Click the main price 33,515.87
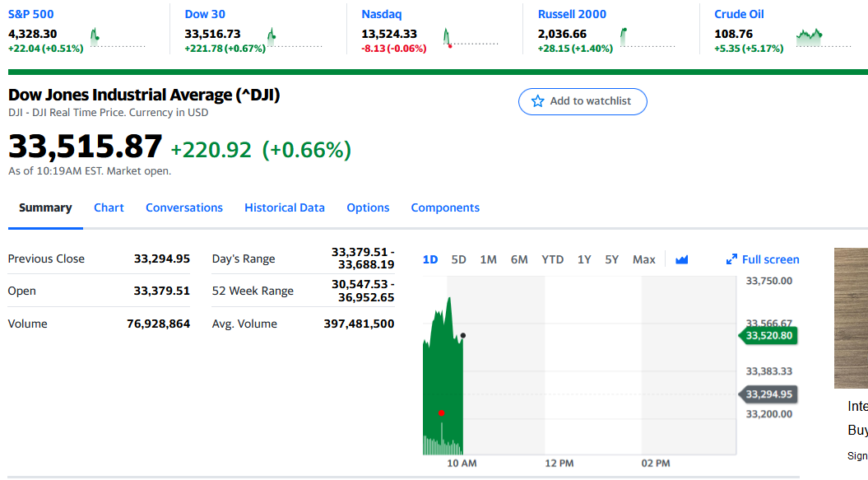Screen dimensions: 868x480 pyautogui.click(x=86, y=147)
